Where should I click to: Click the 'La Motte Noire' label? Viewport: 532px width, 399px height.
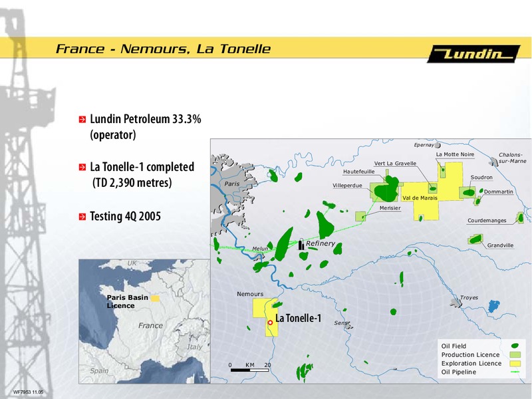pos(455,154)
